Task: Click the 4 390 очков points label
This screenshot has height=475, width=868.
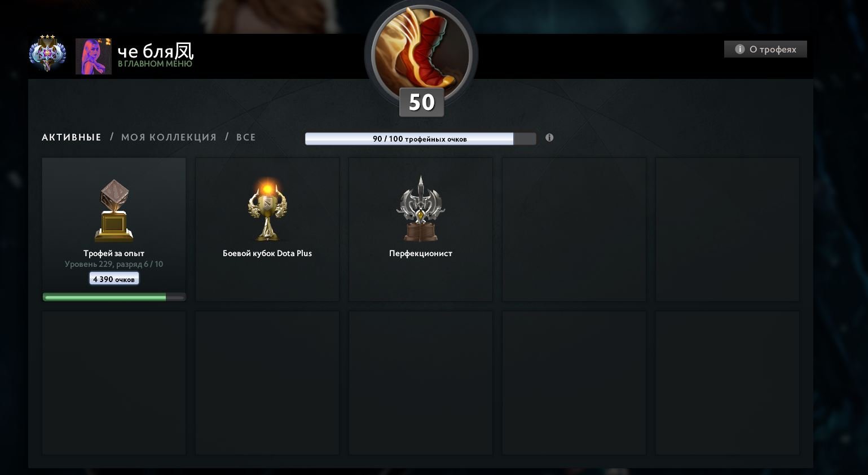Action: [x=114, y=279]
